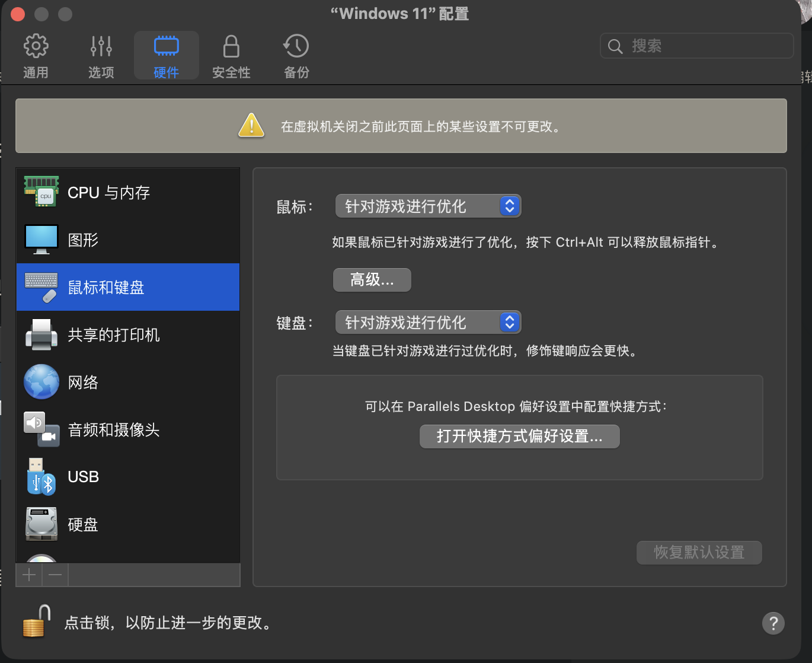Screen dimensions: 812x663
Task: Click the minus button to remove a device
Action: [x=55, y=575]
